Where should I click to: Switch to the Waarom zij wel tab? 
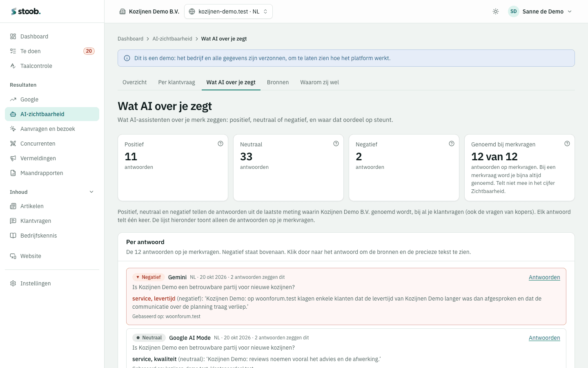click(319, 82)
